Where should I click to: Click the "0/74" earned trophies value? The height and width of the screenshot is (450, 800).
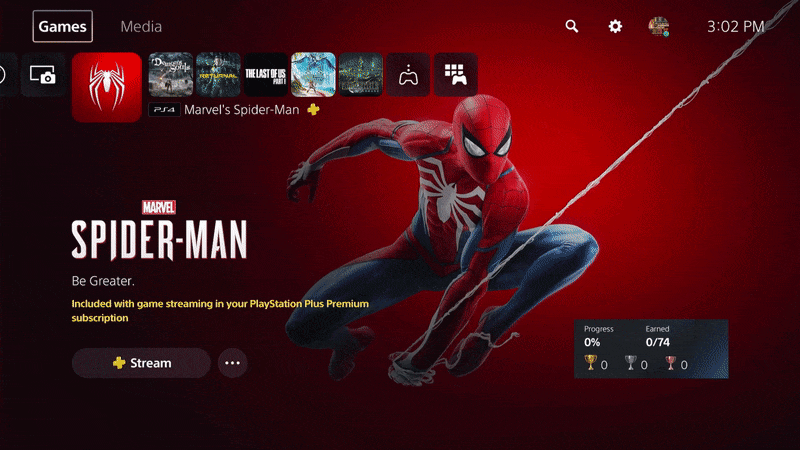click(x=658, y=342)
